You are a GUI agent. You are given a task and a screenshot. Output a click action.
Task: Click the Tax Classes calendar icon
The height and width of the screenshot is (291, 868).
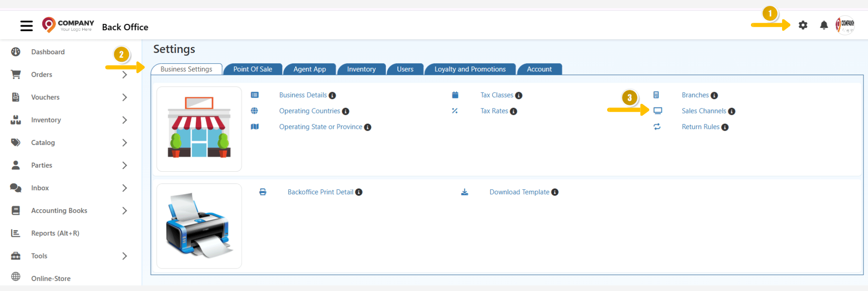click(455, 95)
